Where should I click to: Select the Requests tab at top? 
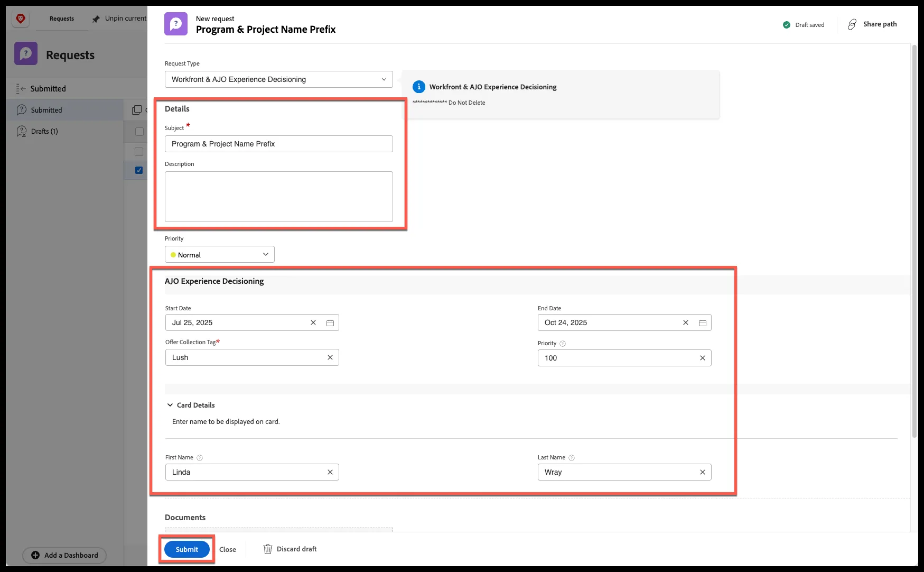62,19
